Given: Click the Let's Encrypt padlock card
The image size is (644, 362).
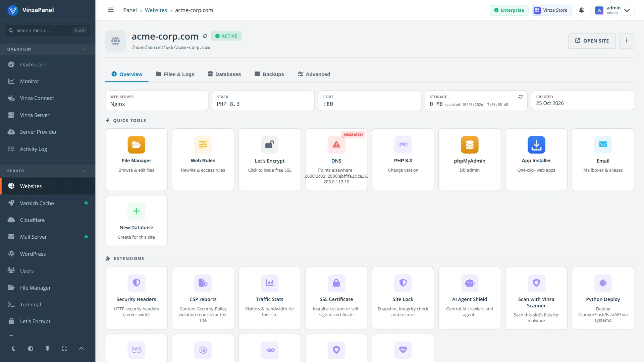Looking at the screenshot, I should point(270,160).
